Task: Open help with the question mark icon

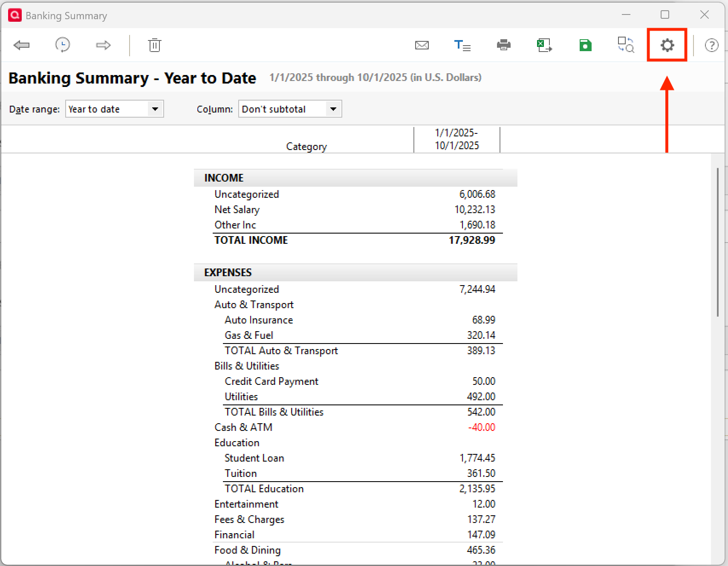Action: [711, 45]
